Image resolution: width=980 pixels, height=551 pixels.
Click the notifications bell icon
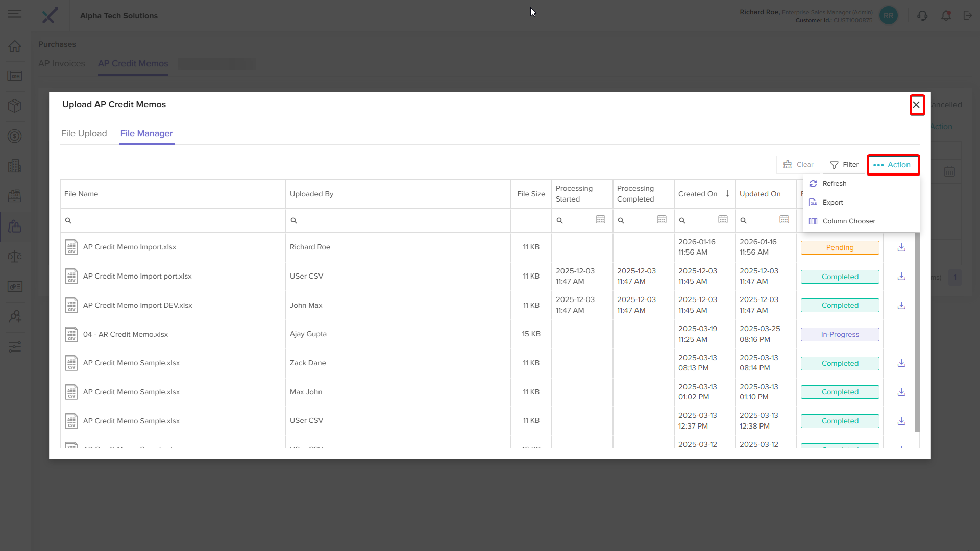[x=946, y=16]
